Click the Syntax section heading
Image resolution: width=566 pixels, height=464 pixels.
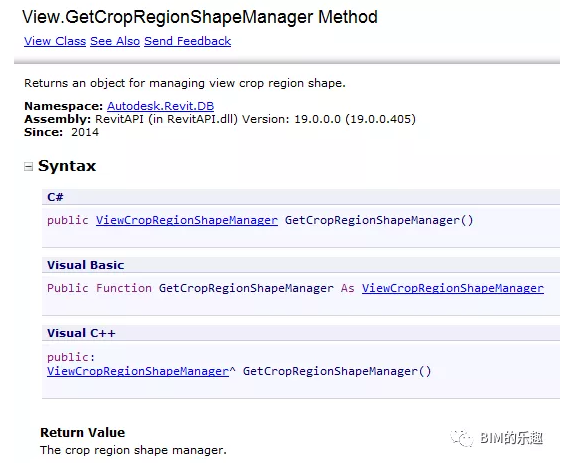[x=67, y=166]
